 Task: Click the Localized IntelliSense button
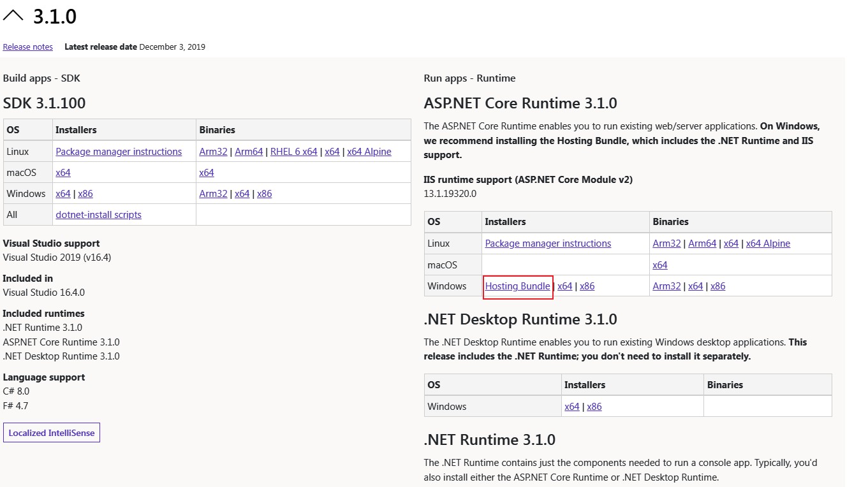[51, 432]
